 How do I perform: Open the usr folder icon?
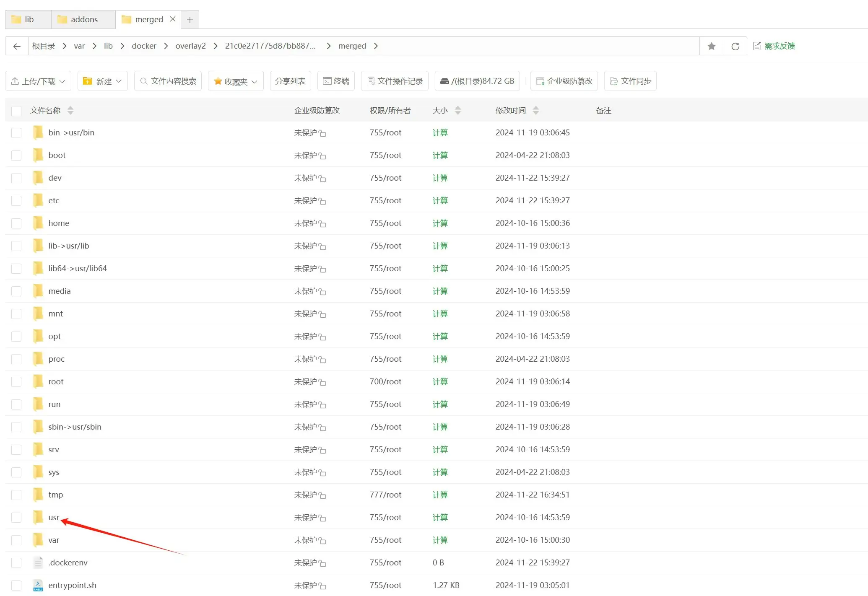(x=38, y=517)
